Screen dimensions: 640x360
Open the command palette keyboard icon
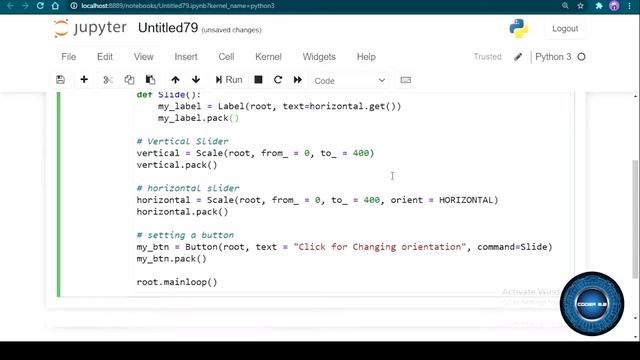(x=406, y=80)
